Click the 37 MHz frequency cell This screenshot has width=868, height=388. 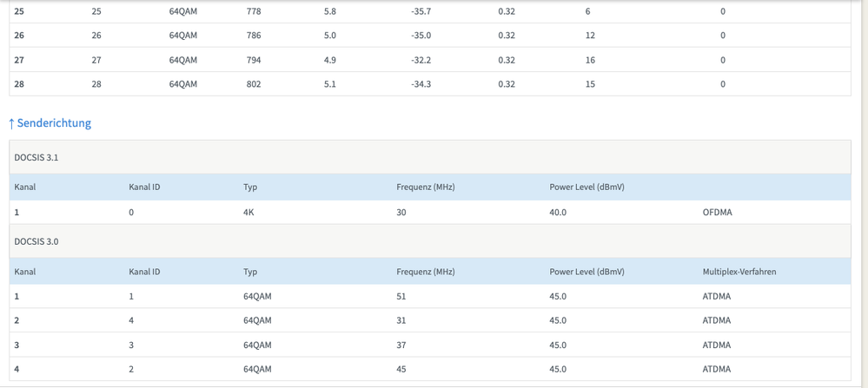(401, 345)
